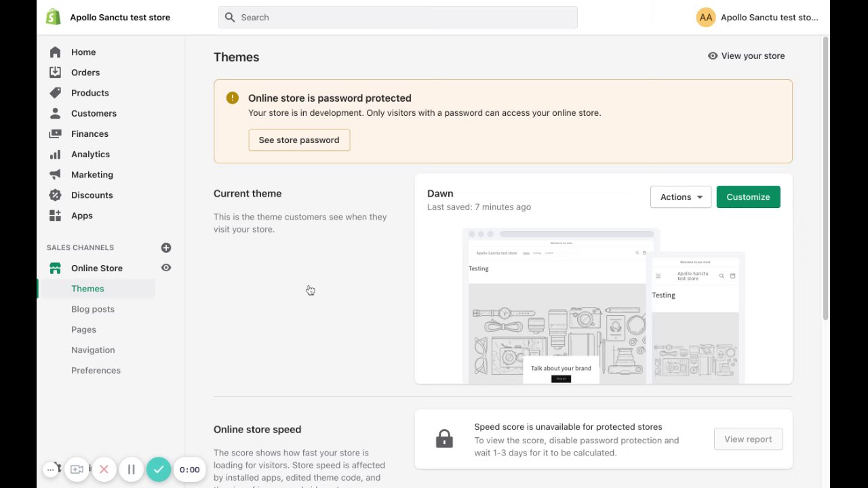
Task: Click into the Search field
Action: 398,18
